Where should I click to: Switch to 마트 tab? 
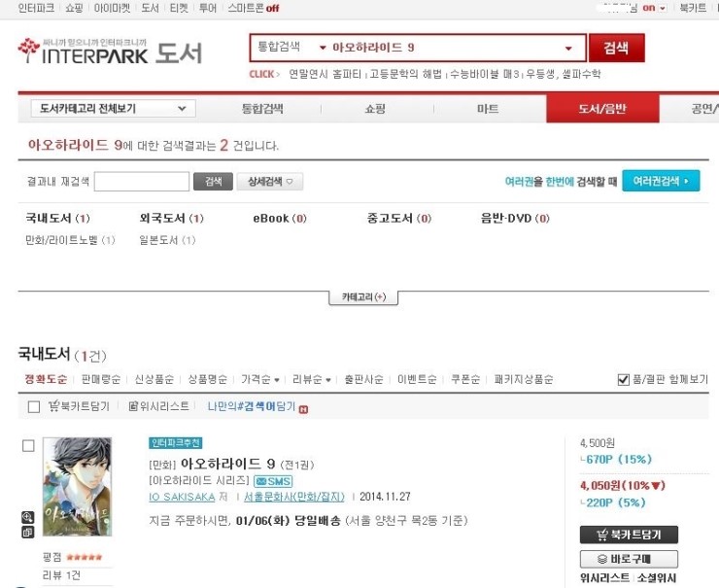coord(489,109)
